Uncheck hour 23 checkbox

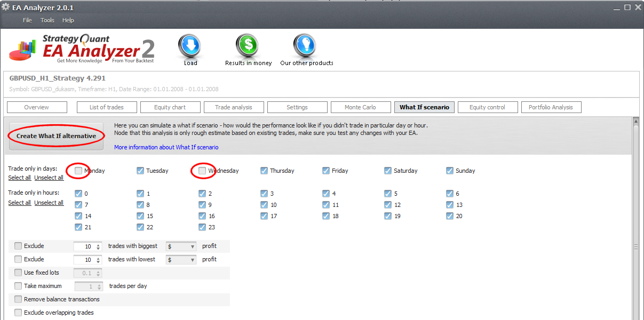tap(202, 227)
